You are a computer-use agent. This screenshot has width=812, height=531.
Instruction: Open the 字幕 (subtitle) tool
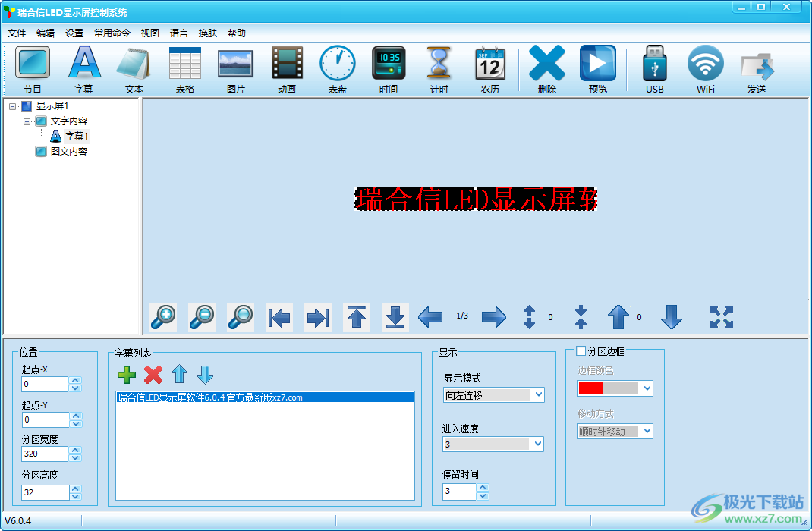point(83,68)
